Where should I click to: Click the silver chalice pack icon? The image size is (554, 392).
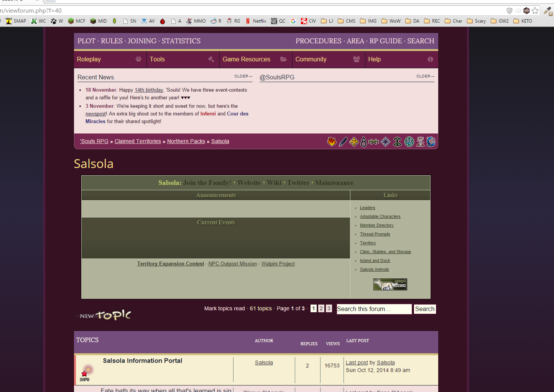tap(421, 142)
